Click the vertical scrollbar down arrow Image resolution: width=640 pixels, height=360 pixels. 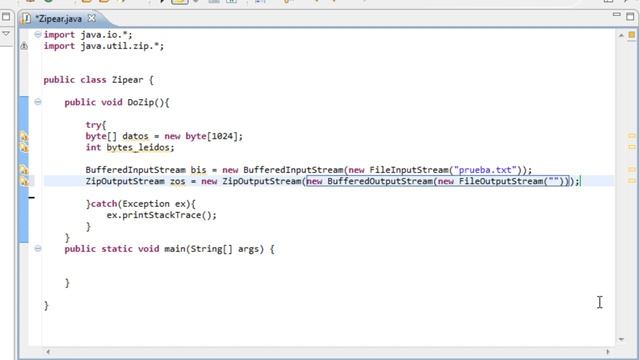tap(621, 339)
